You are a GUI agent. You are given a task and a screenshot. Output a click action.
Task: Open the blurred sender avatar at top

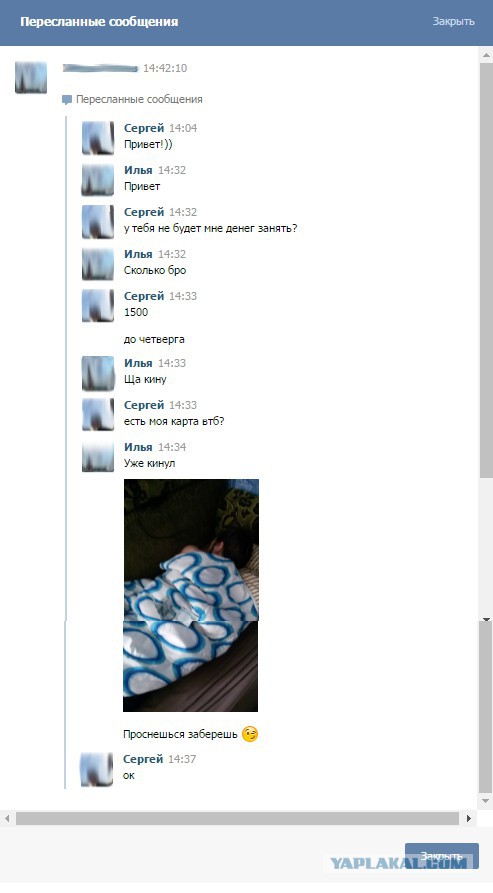click(x=31, y=77)
